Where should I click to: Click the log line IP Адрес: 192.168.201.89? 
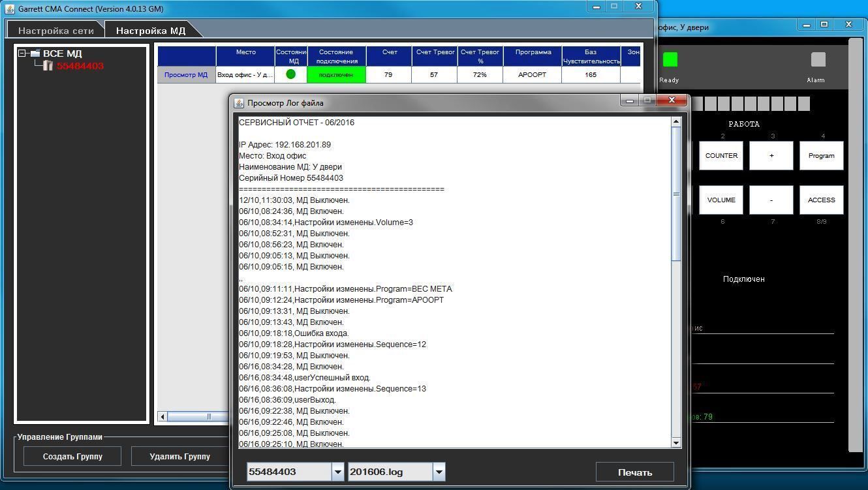(285, 145)
